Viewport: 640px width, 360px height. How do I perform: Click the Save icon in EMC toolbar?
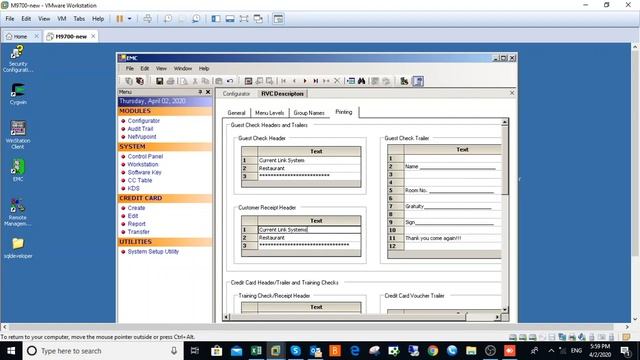pyautogui.click(x=160, y=81)
